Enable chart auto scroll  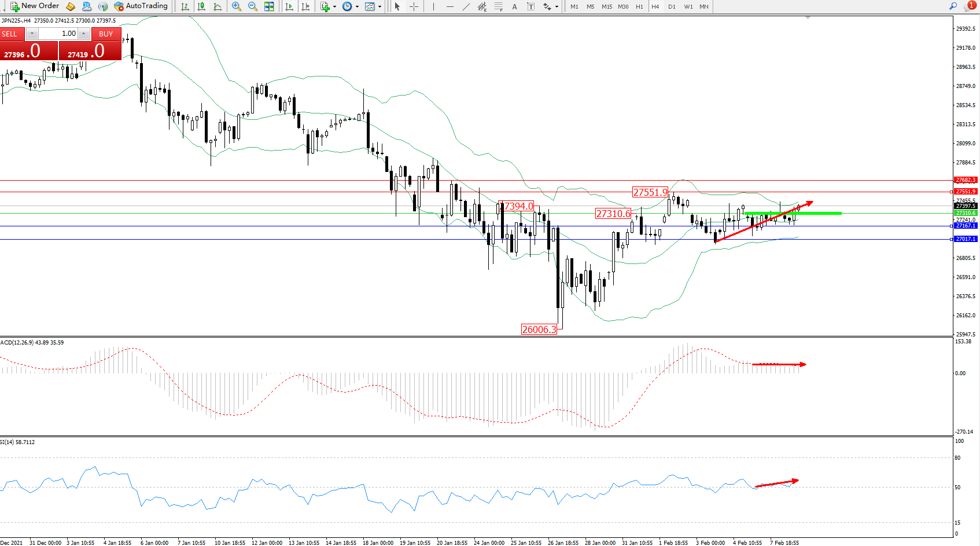pos(289,6)
